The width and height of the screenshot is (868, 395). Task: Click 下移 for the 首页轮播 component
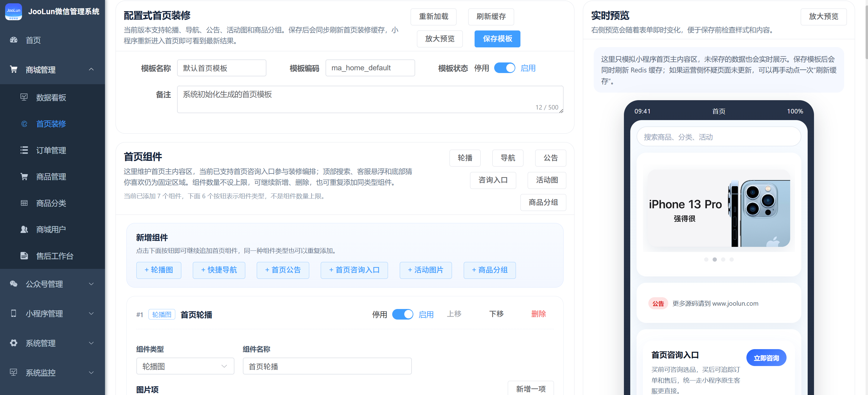pyautogui.click(x=496, y=314)
